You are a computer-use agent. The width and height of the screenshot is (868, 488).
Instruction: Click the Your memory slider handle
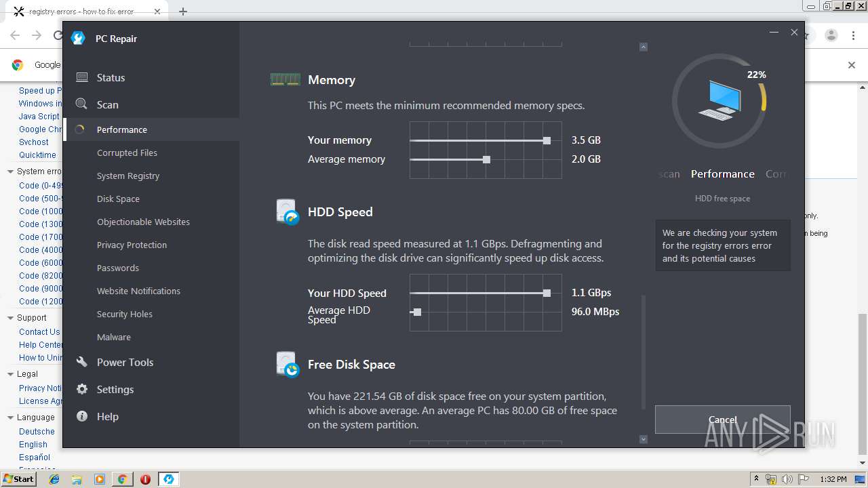click(547, 140)
